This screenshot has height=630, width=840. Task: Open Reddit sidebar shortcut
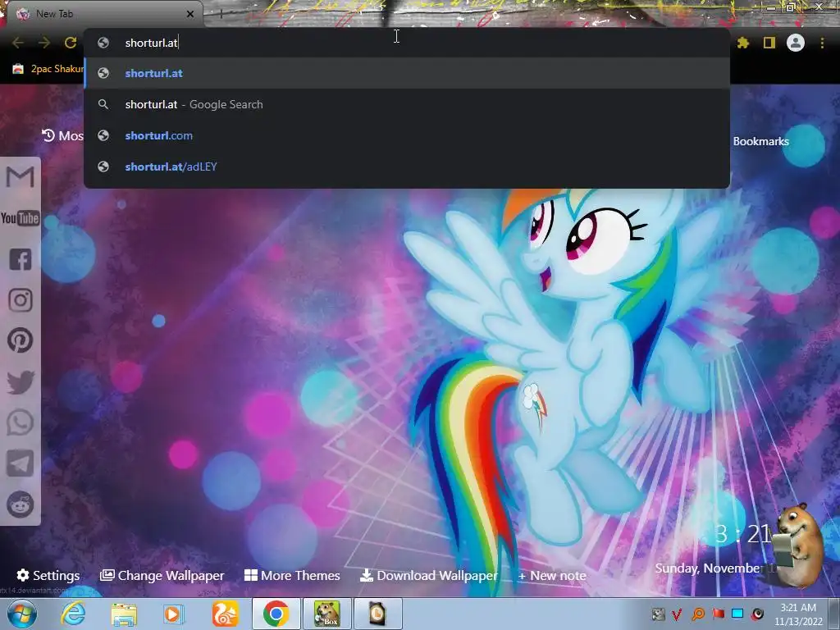[21, 504]
